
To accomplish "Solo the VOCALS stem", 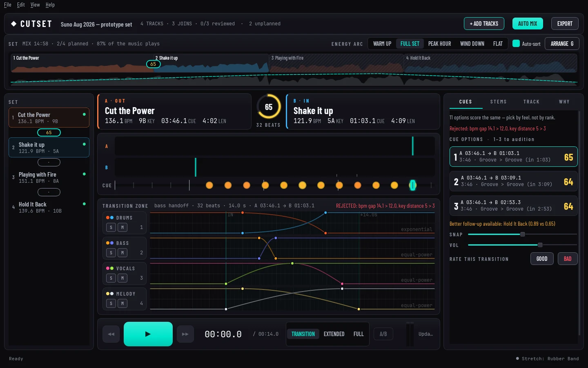I will [111, 278].
